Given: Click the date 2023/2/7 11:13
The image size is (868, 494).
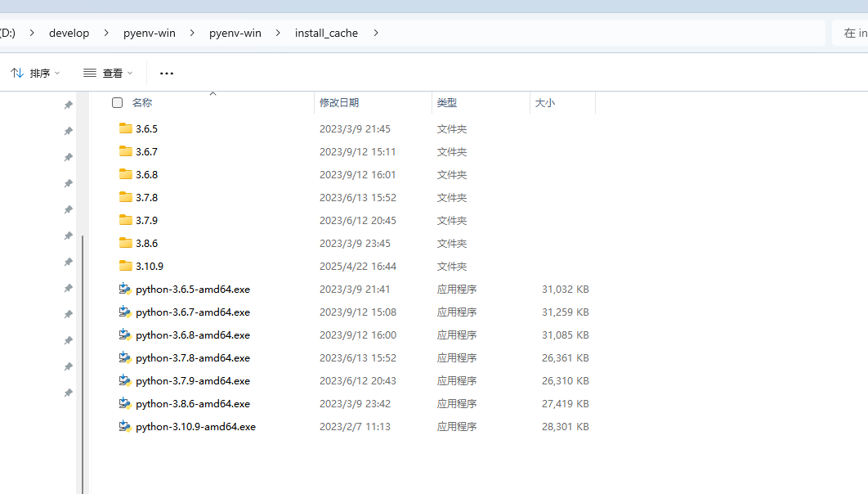Looking at the screenshot, I should (355, 426).
